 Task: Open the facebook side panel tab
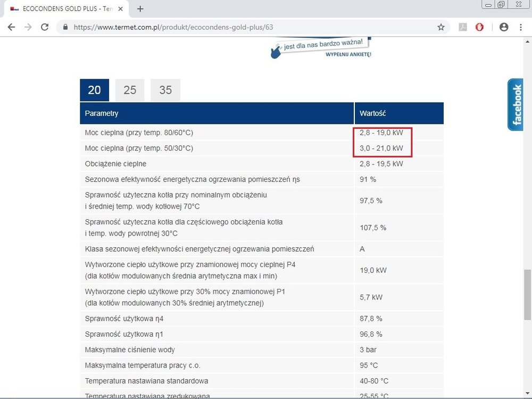point(516,105)
